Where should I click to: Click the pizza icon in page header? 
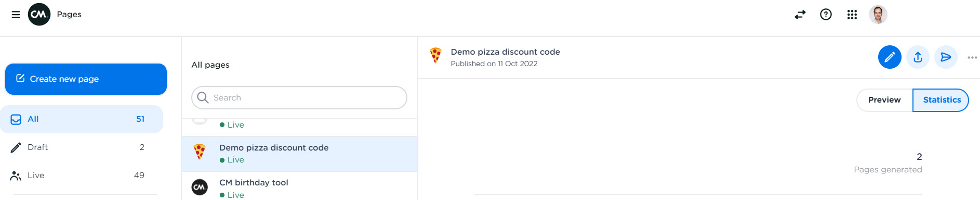coord(435,55)
